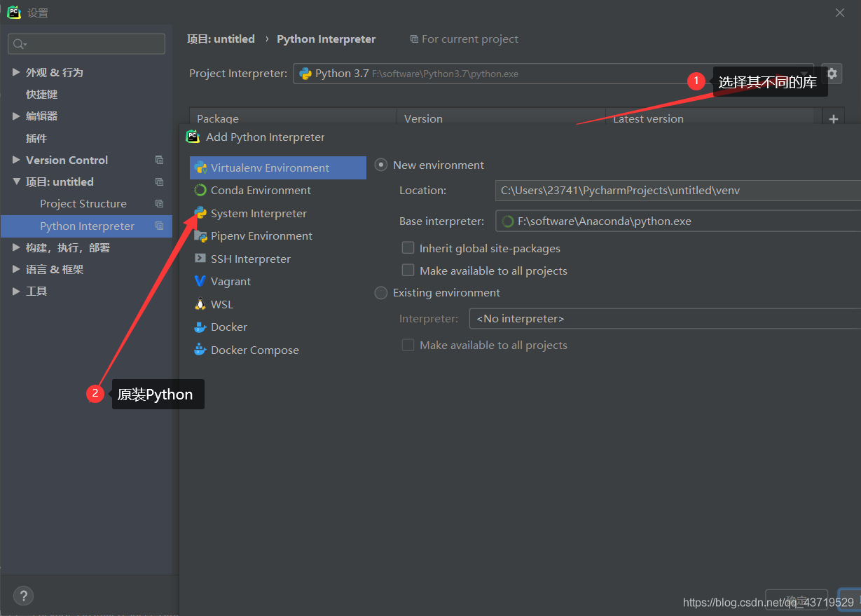This screenshot has width=861, height=616.
Task: Click the Location path field
Action: 677,190
